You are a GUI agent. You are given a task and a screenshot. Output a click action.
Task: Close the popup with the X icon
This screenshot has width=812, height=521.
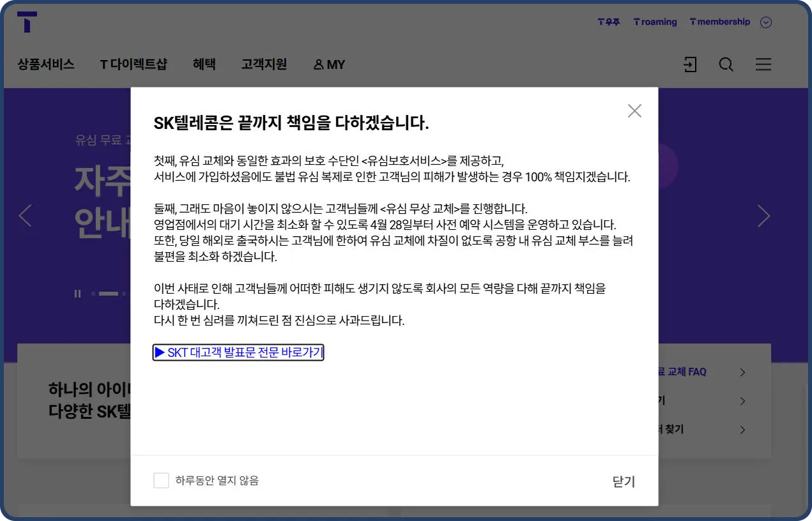point(634,111)
